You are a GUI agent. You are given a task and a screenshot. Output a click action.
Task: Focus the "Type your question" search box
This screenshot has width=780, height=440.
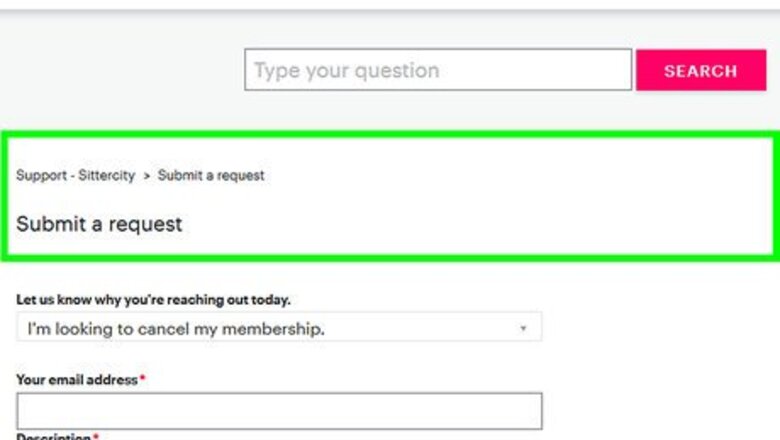pos(438,71)
